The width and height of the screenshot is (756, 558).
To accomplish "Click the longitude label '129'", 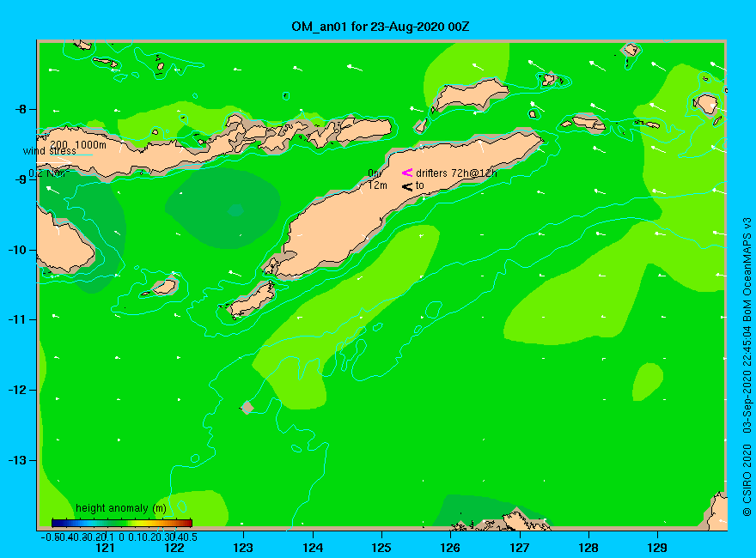I will 657,548.
